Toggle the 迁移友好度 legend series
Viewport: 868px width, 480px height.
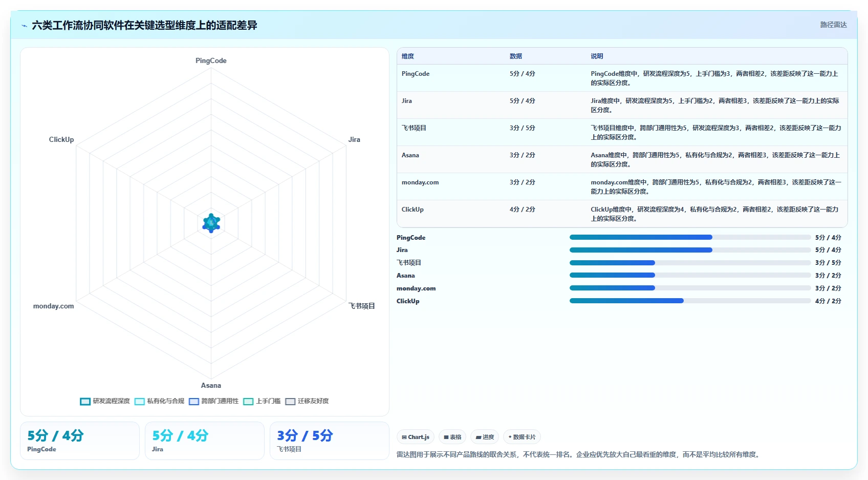pyautogui.click(x=307, y=401)
